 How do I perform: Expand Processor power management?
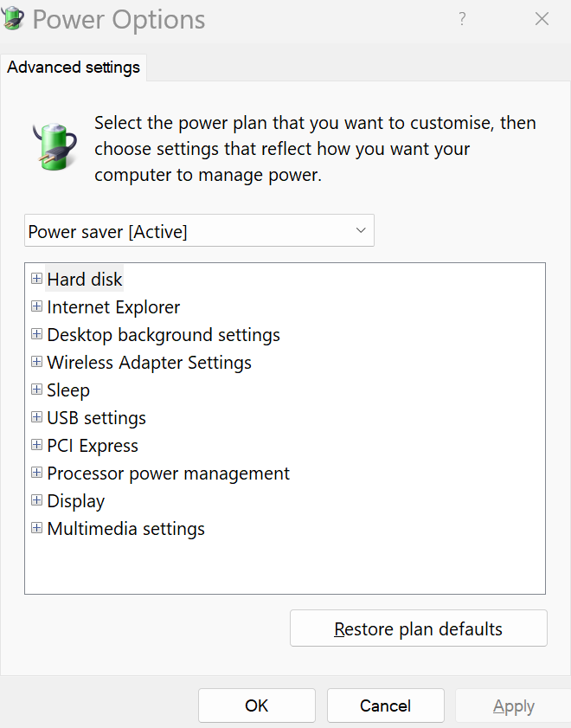36,473
